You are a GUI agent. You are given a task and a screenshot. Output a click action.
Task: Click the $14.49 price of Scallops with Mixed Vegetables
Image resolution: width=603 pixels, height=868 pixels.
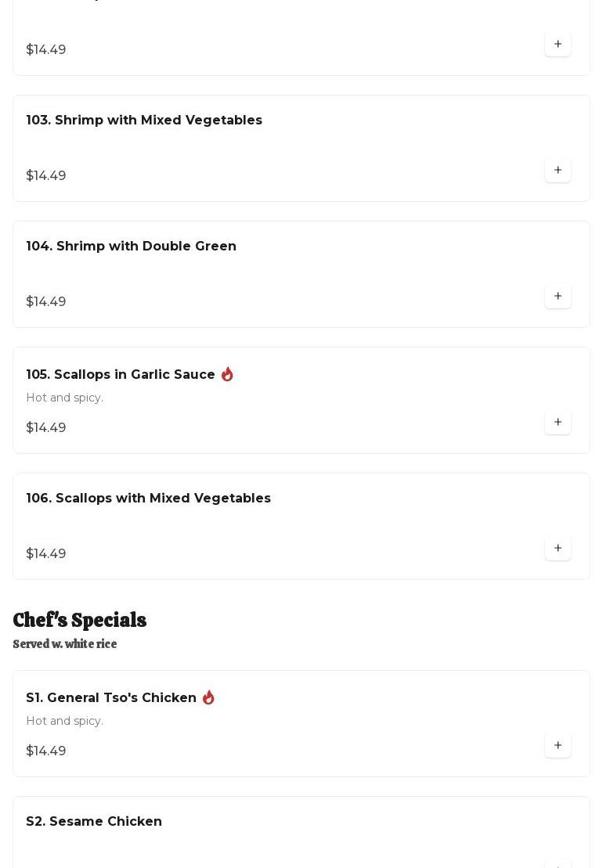click(x=46, y=553)
